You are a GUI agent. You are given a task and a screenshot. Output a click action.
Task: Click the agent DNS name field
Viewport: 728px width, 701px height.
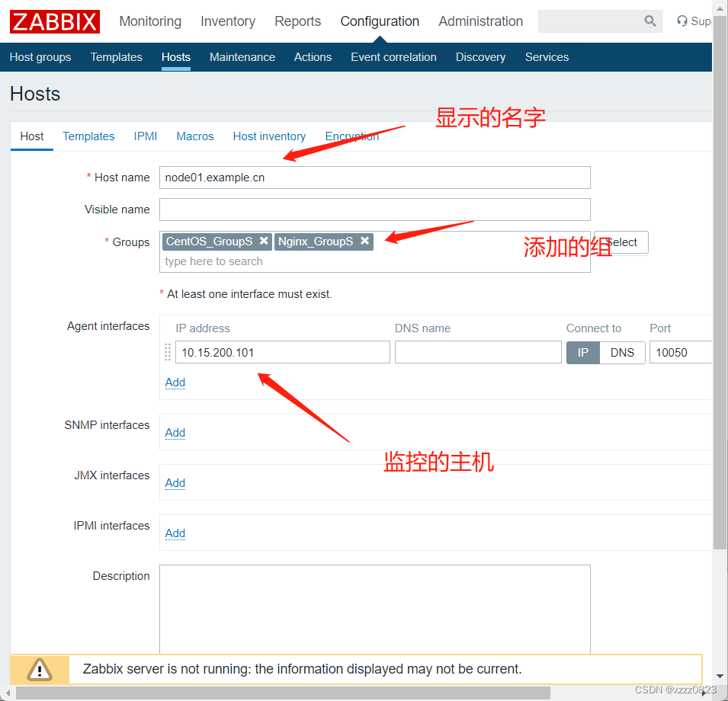[x=478, y=353]
